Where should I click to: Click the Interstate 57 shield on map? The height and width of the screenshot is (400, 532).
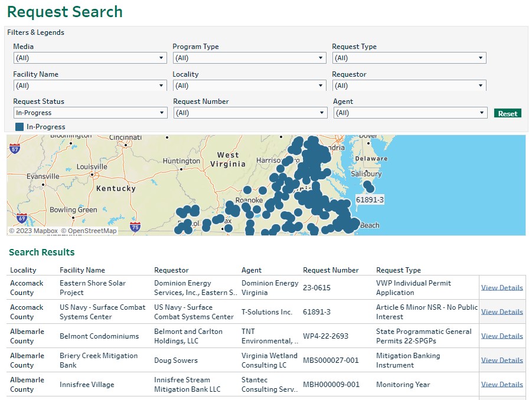click(x=15, y=149)
